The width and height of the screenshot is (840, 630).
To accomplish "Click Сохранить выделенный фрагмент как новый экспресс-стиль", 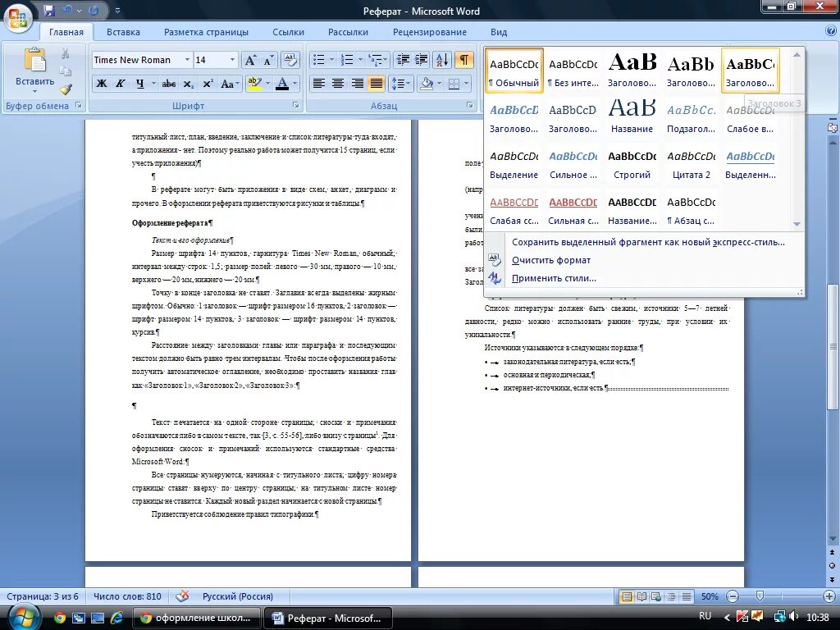I will point(648,242).
